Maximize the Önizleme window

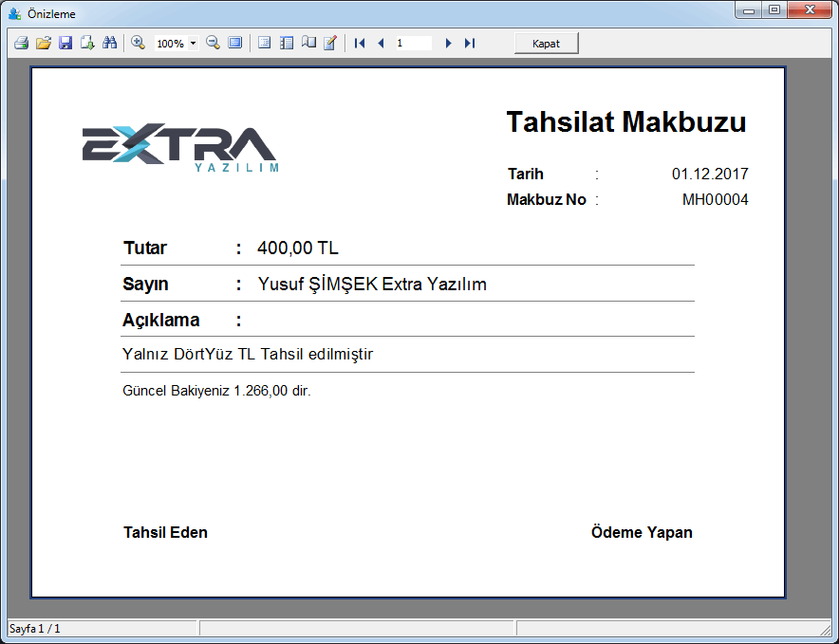(x=774, y=10)
